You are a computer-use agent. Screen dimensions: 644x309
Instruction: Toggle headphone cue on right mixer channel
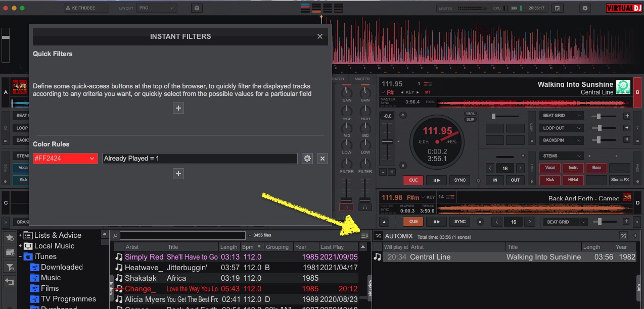tap(364, 207)
